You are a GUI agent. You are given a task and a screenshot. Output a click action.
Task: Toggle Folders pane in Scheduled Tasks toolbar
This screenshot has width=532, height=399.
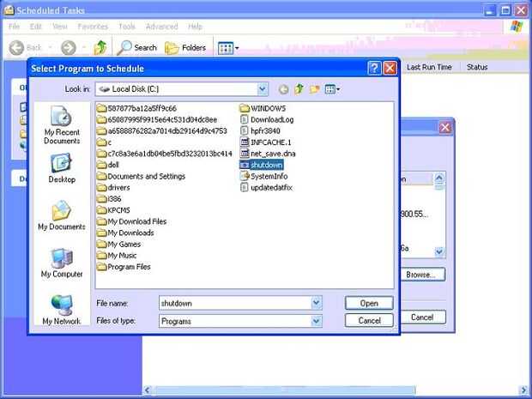185,48
